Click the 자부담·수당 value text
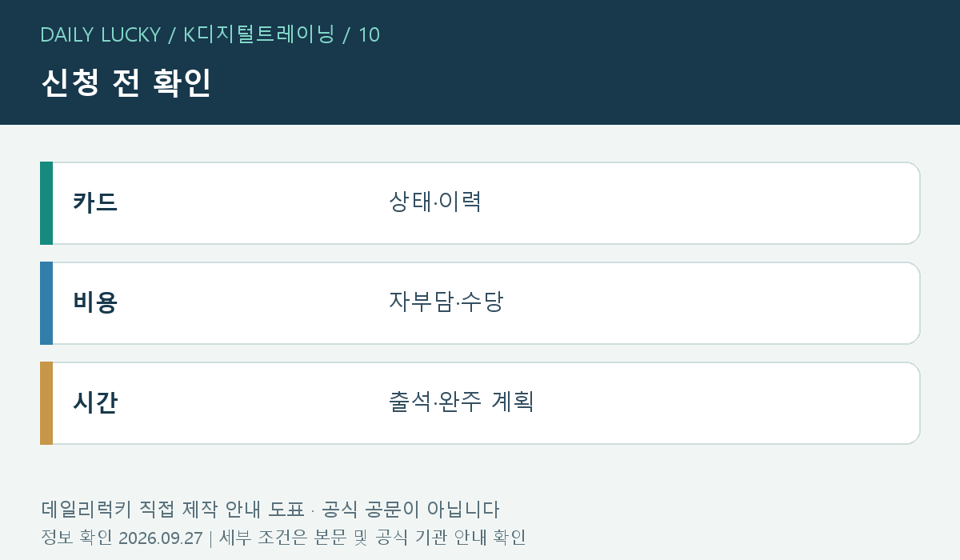The width and height of the screenshot is (960, 560). tap(446, 302)
